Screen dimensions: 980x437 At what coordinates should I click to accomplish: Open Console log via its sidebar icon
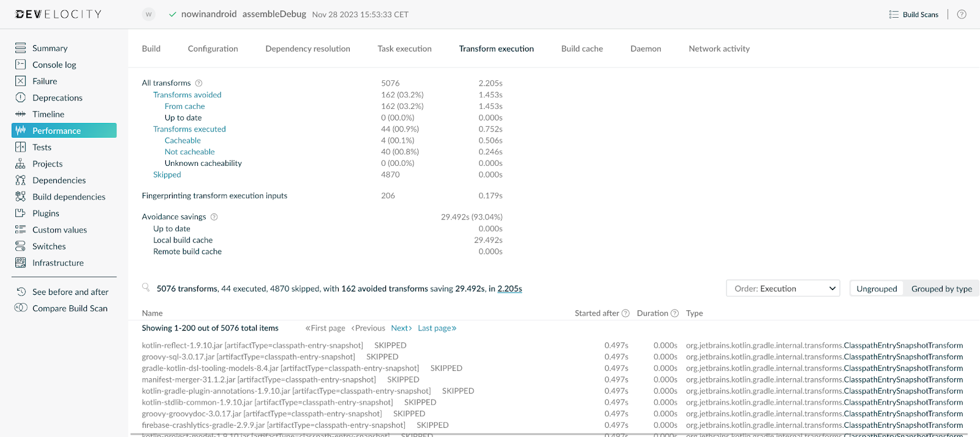pos(21,64)
